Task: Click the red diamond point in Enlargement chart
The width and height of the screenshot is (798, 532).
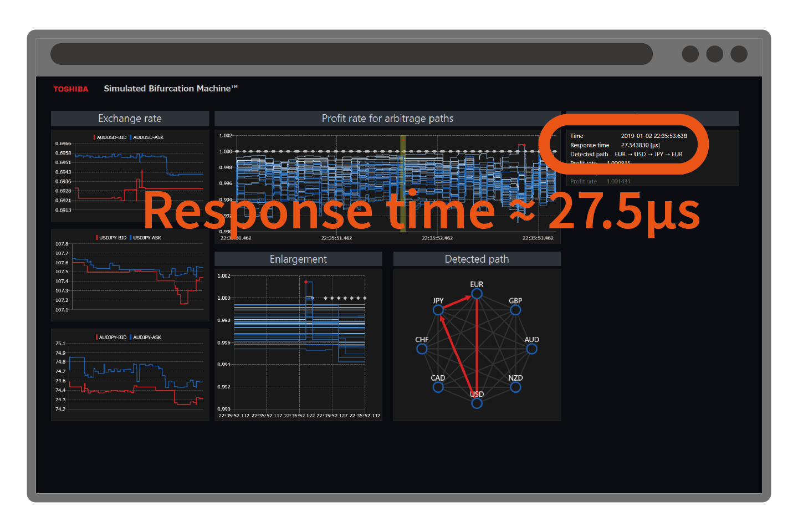Action: click(x=306, y=282)
